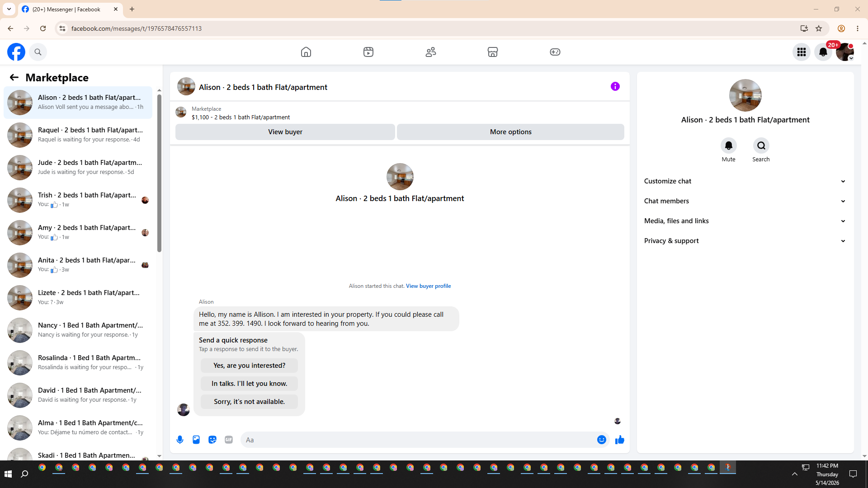868x488 pixels.
Task: View site information icon in address bar
Action: (x=62, y=28)
